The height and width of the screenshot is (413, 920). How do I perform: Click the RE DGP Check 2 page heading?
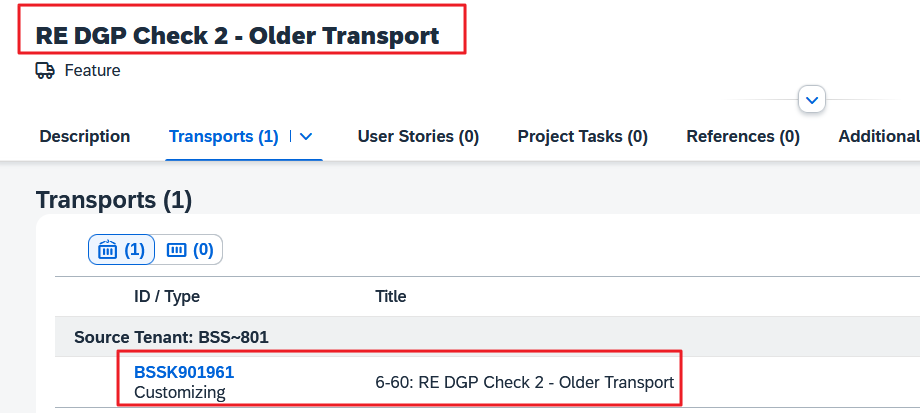coord(237,36)
